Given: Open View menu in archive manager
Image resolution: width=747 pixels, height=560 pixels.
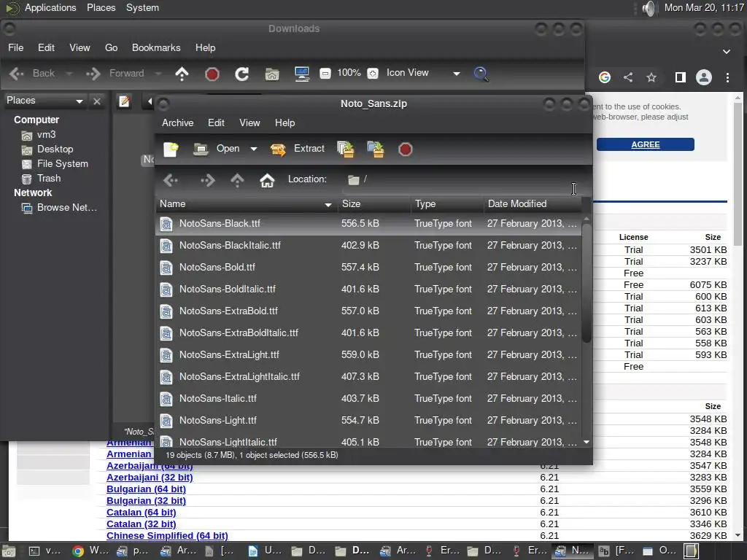Looking at the screenshot, I should pyautogui.click(x=249, y=122).
